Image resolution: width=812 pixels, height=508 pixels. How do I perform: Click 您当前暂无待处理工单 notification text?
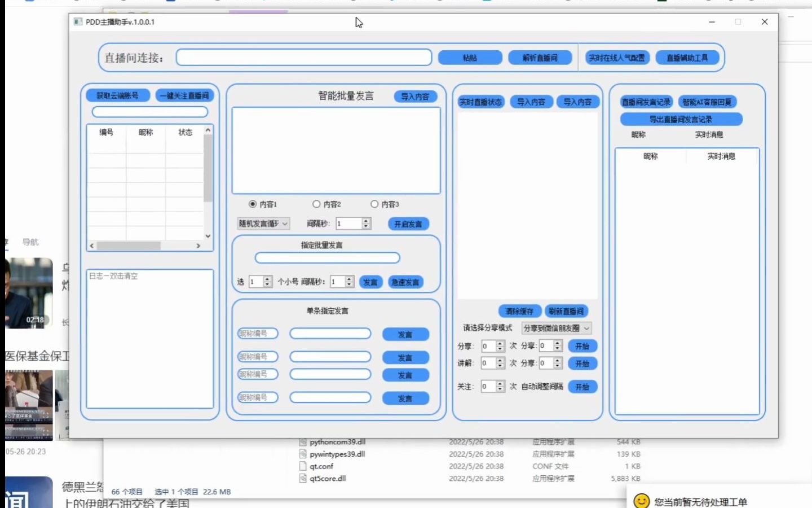click(700, 502)
